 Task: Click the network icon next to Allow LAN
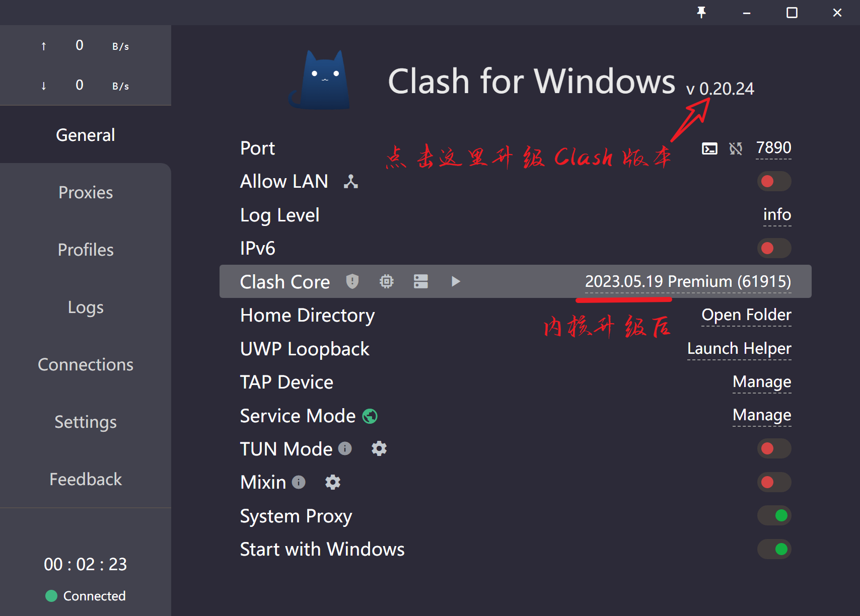click(351, 181)
